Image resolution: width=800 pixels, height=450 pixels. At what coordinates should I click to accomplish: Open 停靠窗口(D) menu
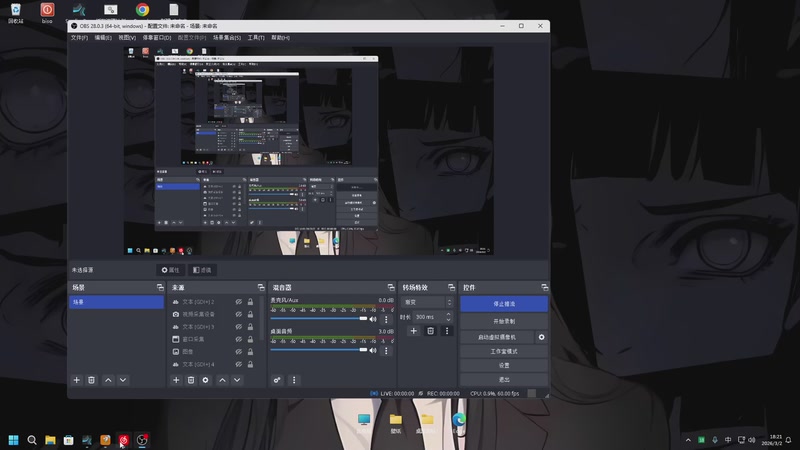pos(157,38)
